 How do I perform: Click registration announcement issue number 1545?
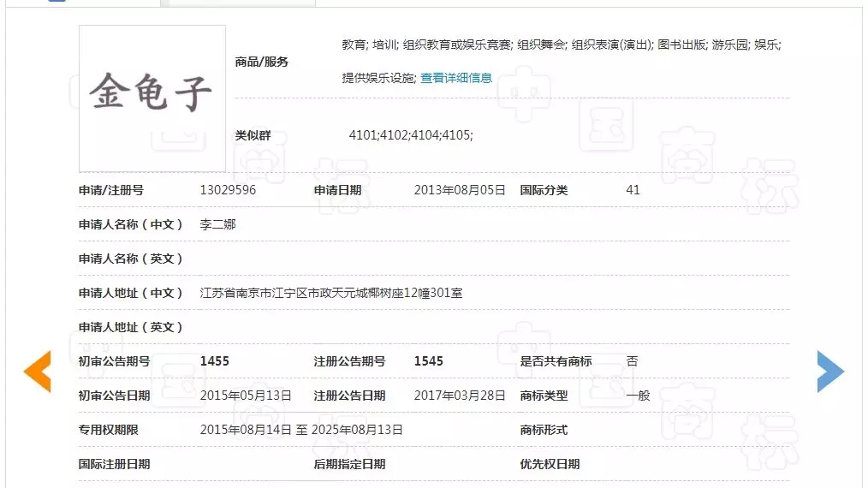tap(429, 361)
